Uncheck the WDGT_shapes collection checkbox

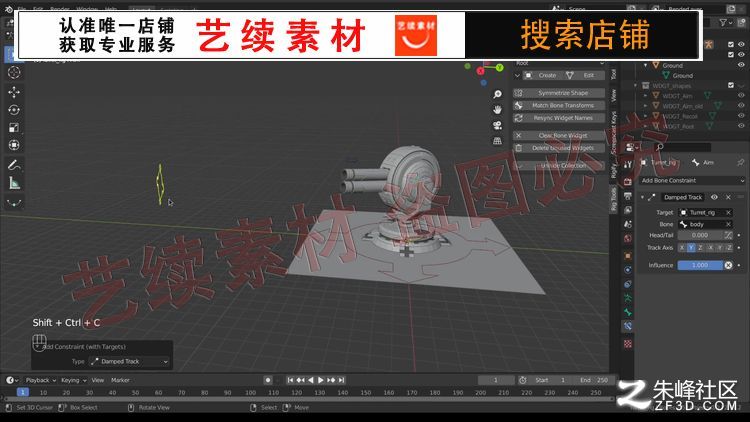point(730,85)
